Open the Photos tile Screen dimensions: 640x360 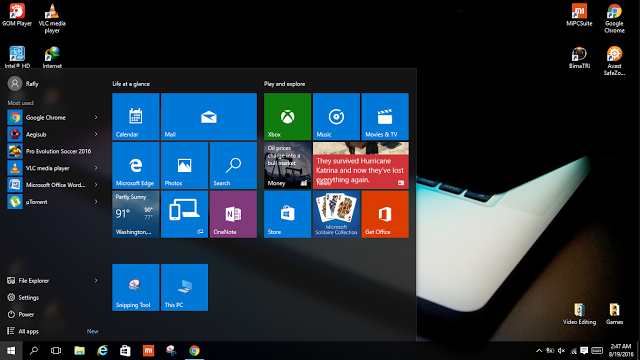pos(184,165)
